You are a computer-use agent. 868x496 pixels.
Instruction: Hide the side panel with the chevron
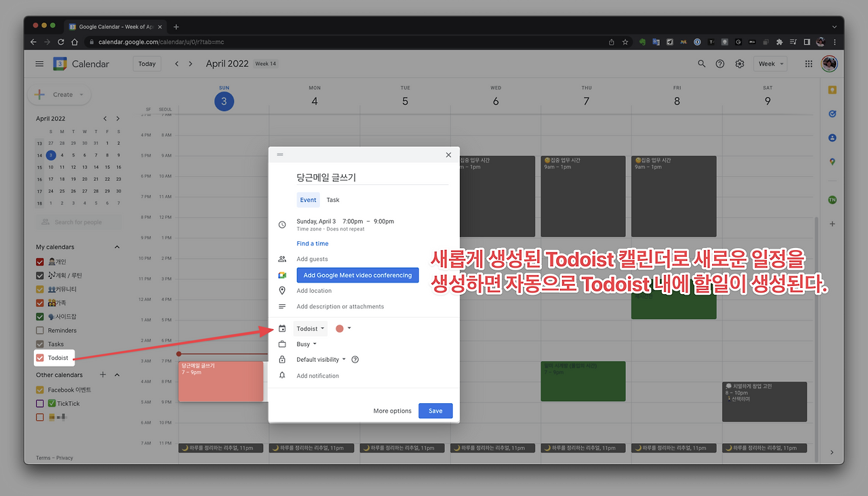(x=832, y=453)
